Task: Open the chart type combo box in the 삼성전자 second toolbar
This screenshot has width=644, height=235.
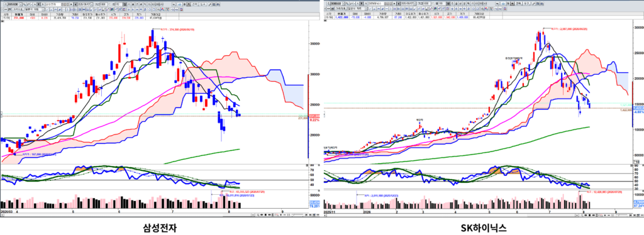Action: pyautogui.click(x=35, y=9)
